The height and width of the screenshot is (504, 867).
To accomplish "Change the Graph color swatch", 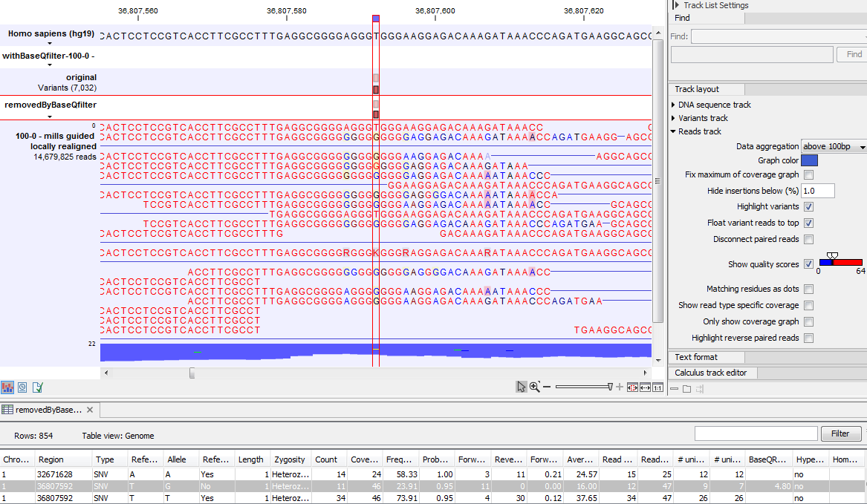I will pos(809,160).
